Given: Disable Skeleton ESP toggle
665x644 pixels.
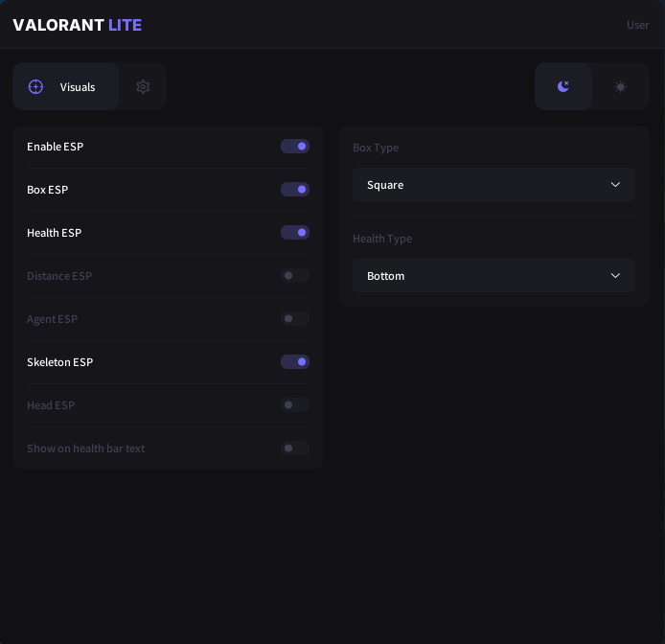Looking at the screenshot, I should 295,362.
